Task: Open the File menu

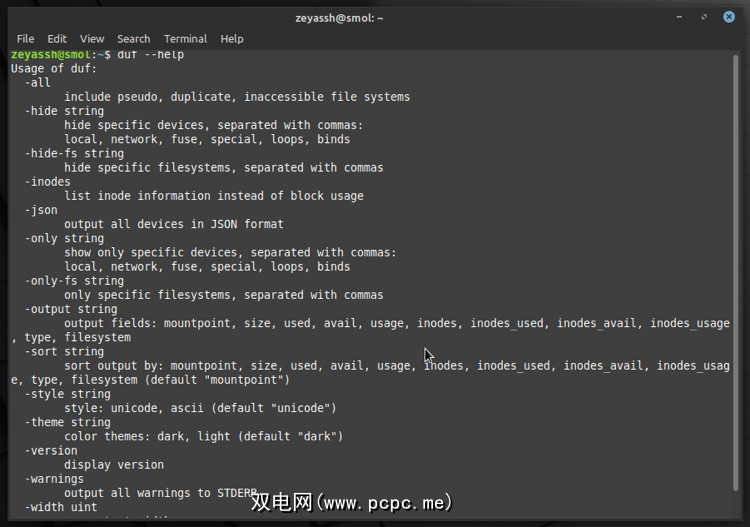Action: point(25,39)
